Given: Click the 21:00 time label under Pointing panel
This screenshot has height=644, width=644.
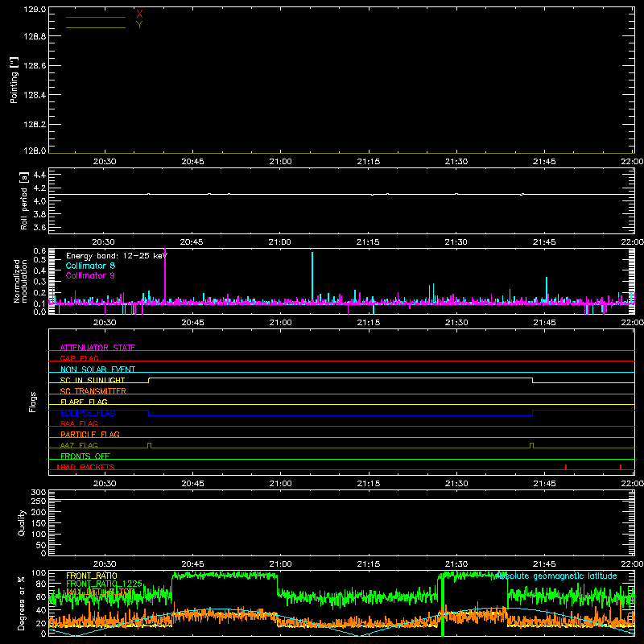Looking at the screenshot, I should coord(280,162).
